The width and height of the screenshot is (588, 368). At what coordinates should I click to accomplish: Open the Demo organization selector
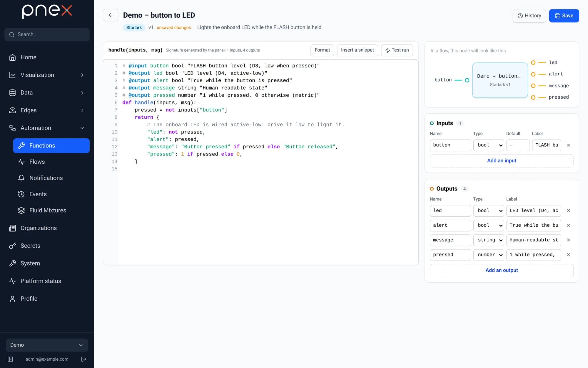47,345
